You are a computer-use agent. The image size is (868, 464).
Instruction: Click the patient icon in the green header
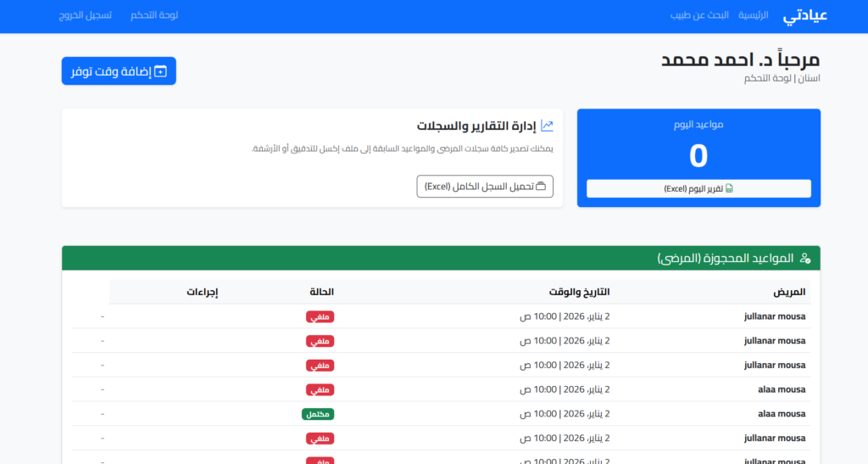805,258
